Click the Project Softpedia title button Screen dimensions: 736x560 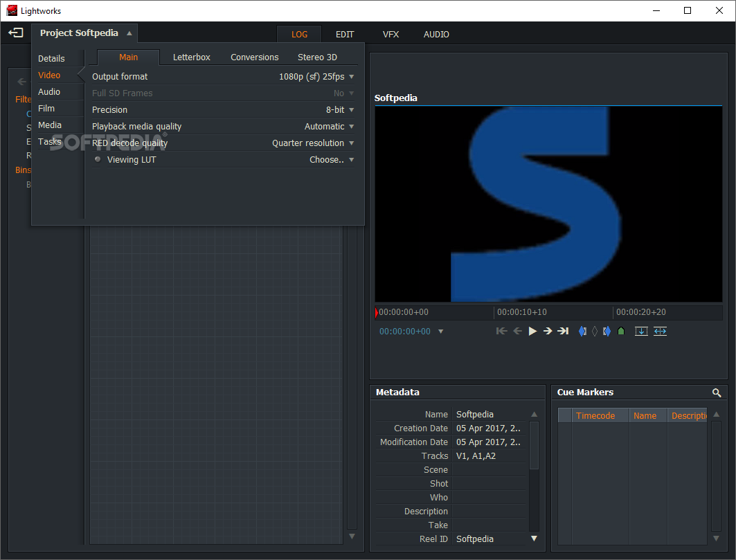coord(84,33)
